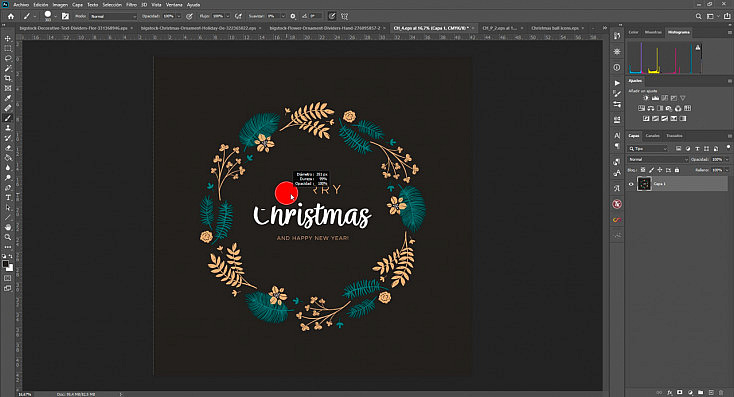Open the Archivo menu
This screenshot has width=734, height=397.
[21, 5]
